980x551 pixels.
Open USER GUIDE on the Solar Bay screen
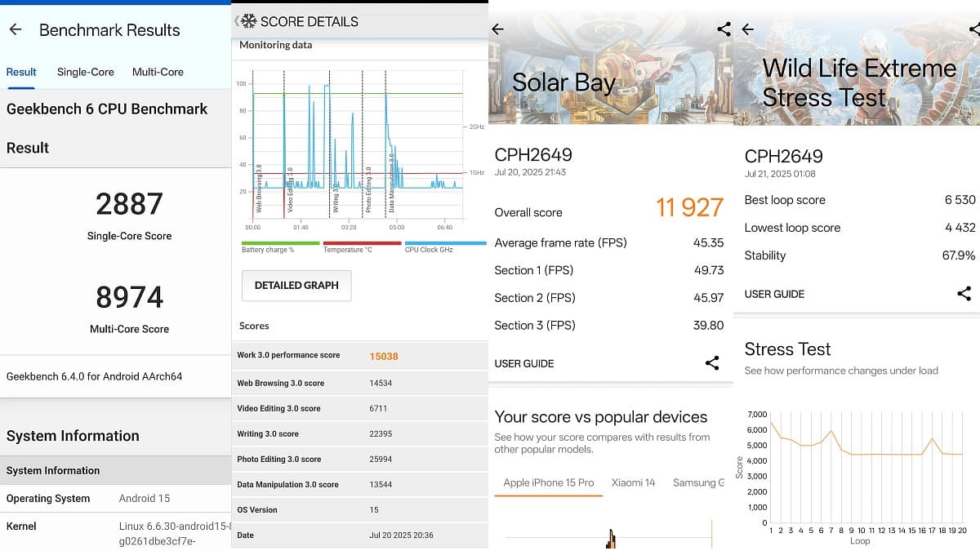point(524,363)
